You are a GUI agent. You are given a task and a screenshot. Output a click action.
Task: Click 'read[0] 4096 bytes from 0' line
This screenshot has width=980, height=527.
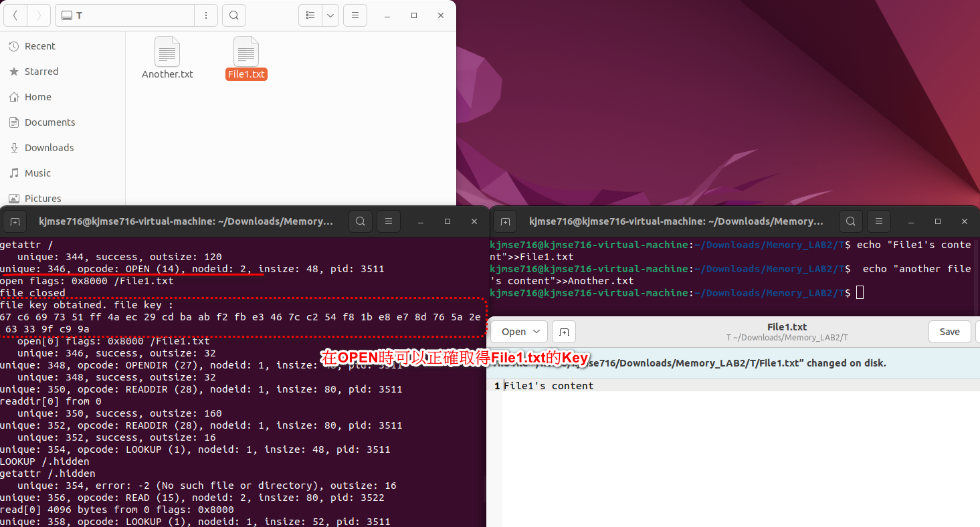117,510
